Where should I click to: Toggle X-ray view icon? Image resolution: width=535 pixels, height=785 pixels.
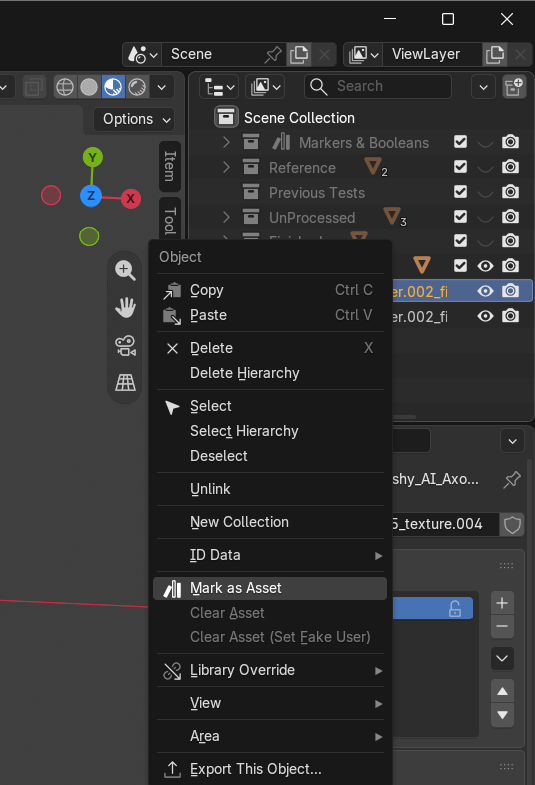pos(34,87)
